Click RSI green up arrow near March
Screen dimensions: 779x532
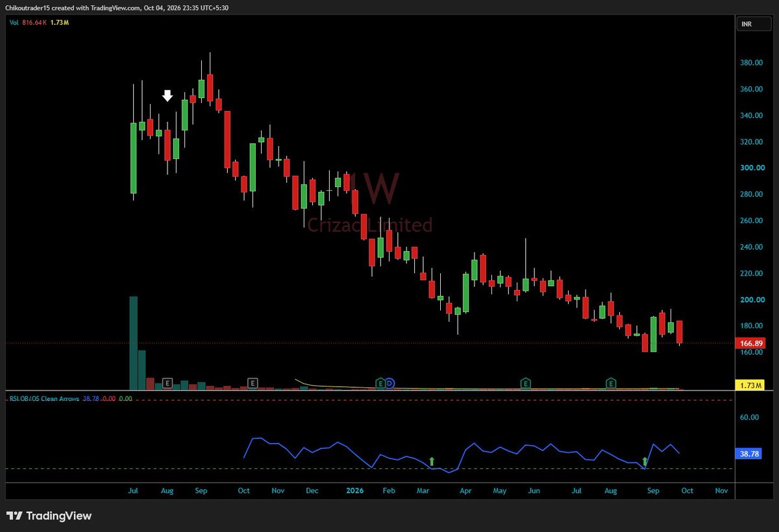tap(432, 462)
